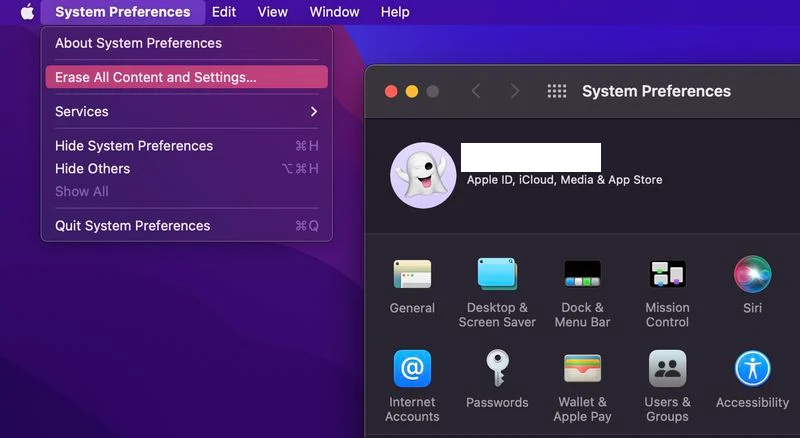Minimize the System Preferences window
800x438 pixels.
pyautogui.click(x=412, y=91)
